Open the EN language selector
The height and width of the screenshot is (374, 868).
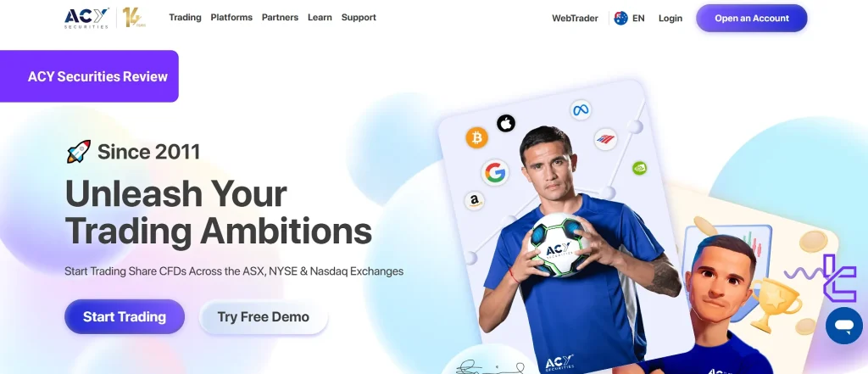click(630, 19)
